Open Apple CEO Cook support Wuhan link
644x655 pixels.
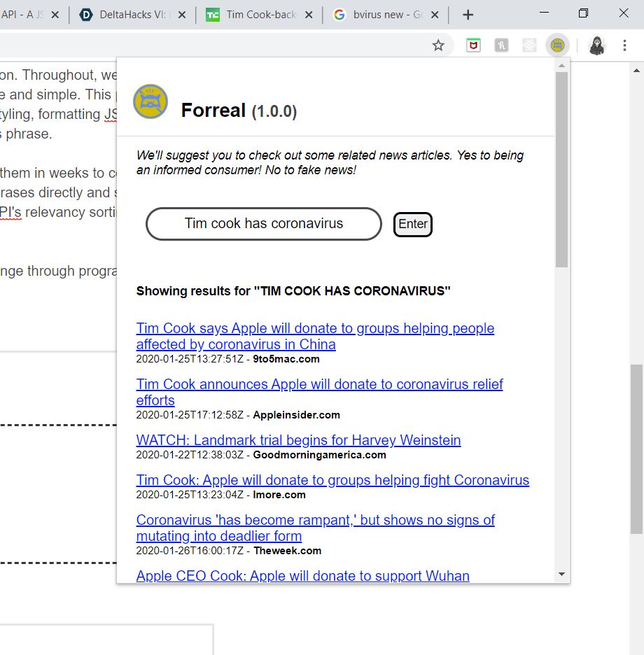coord(302,576)
